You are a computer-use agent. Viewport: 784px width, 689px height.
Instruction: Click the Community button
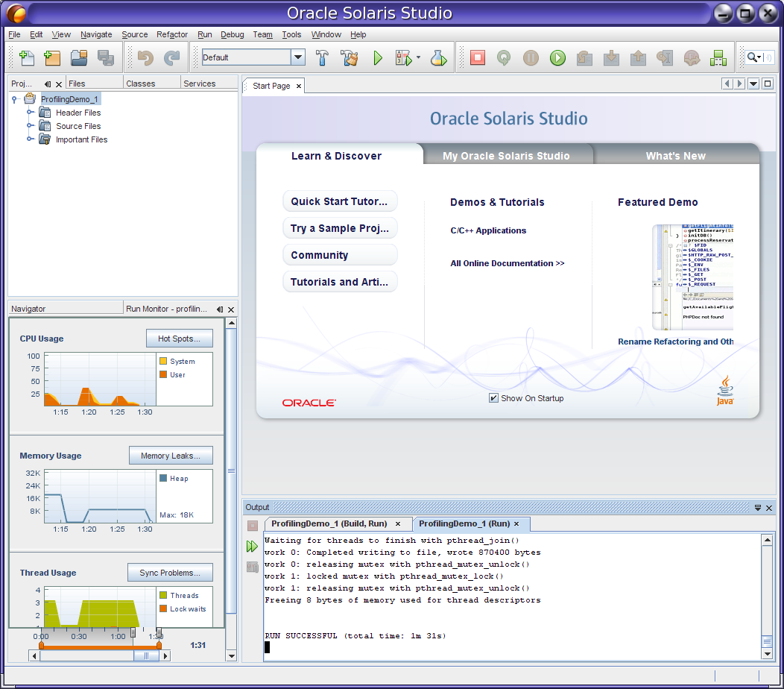[x=340, y=255]
